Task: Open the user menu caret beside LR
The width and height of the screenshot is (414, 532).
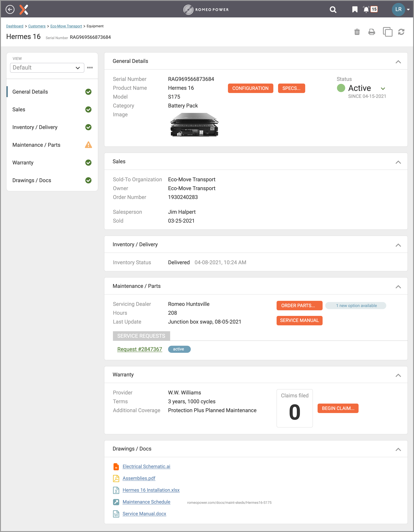Action: click(x=408, y=10)
